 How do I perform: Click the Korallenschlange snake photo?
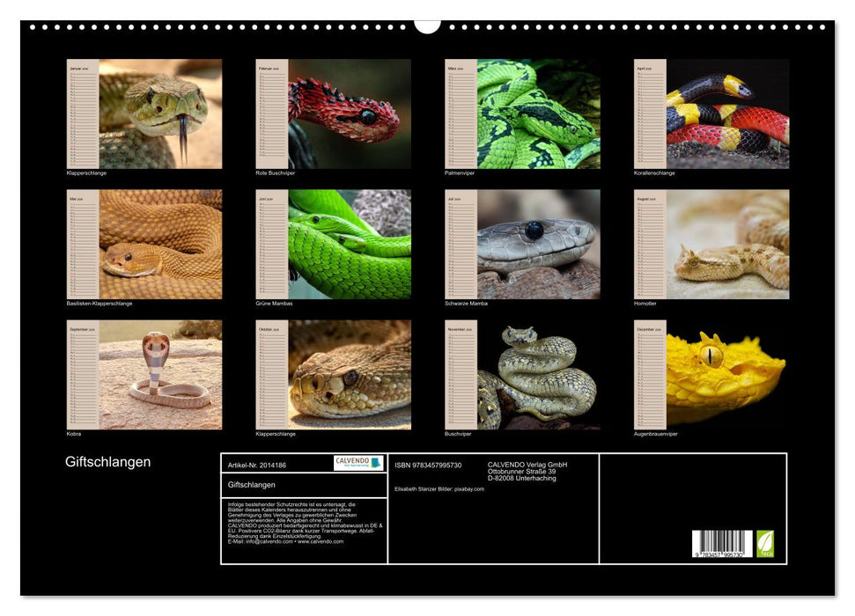[727, 114]
